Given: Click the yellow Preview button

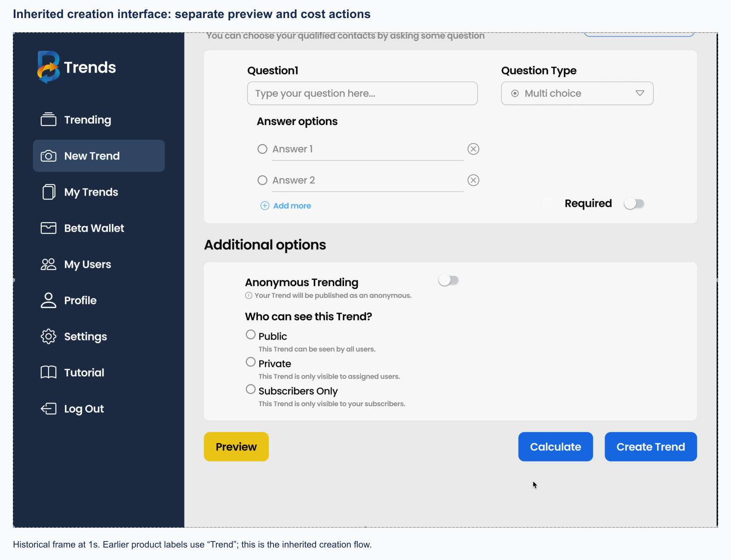Looking at the screenshot, I should [236, 447].
